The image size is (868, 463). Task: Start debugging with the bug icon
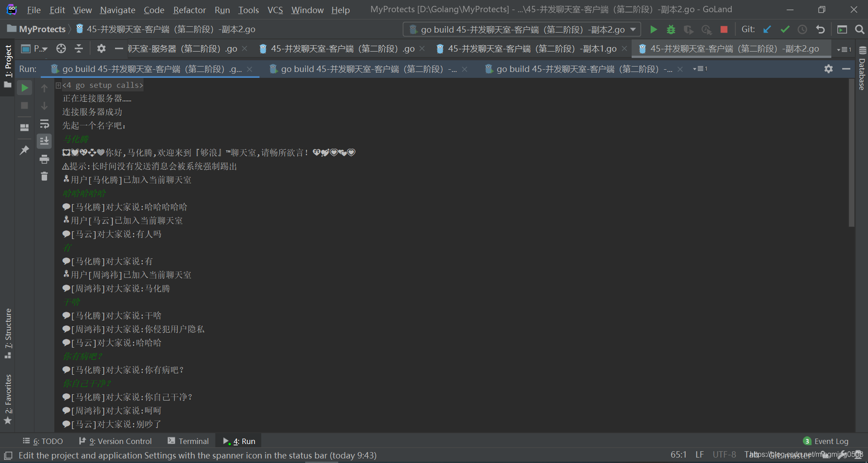[x=671, y=29]
